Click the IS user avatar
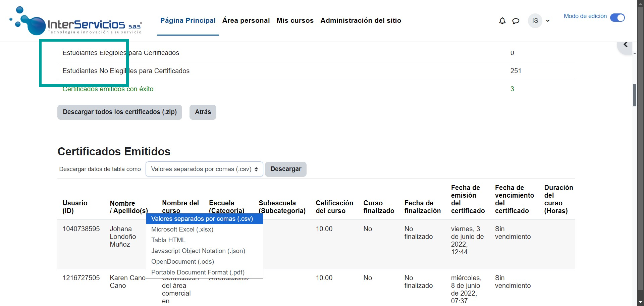 pos(535,21)
